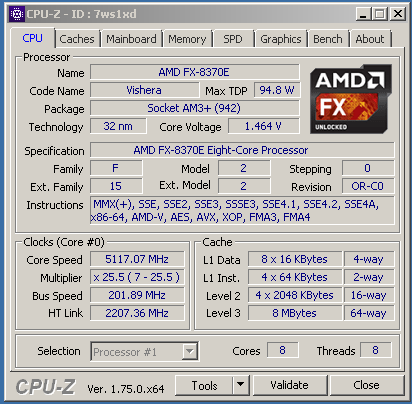Click the AMD FX Unlocked logo
412x404 pixels.
[351, 99]
